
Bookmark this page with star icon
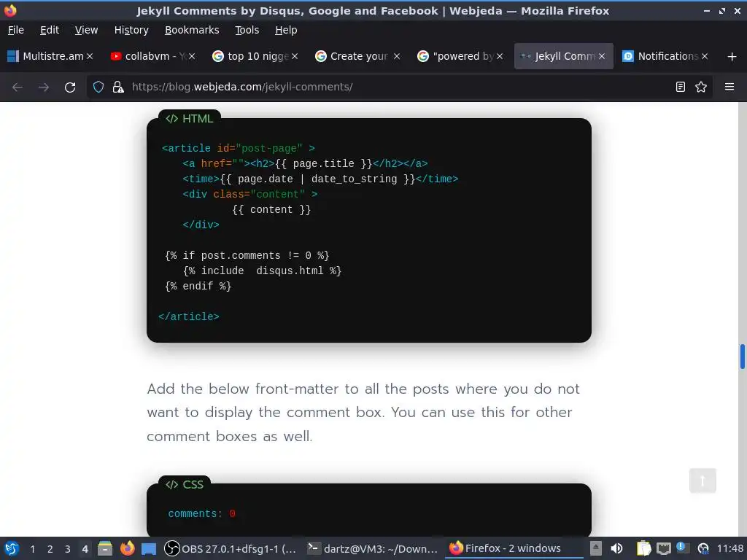click(701, 87)
